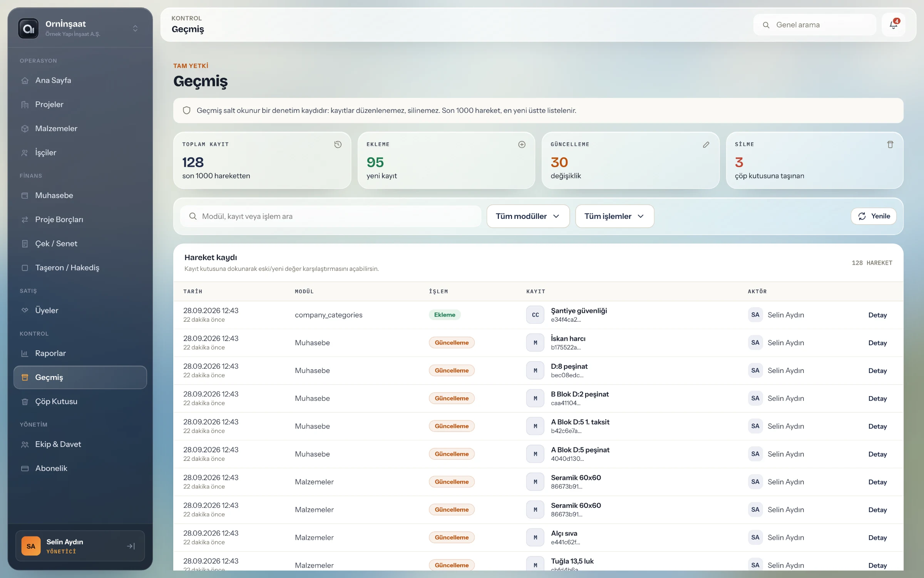Click the Proje Borçları arrows icon

25,220
